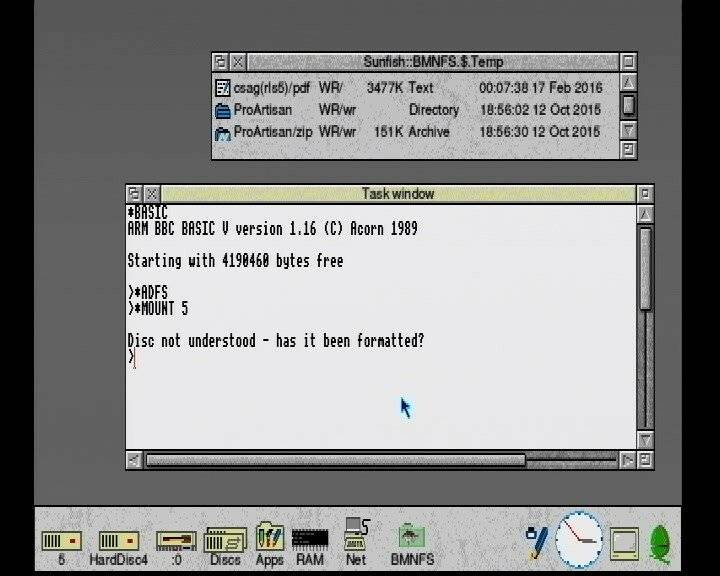Click the drive 5 icon on icon bar

click(x=61, y=541)
